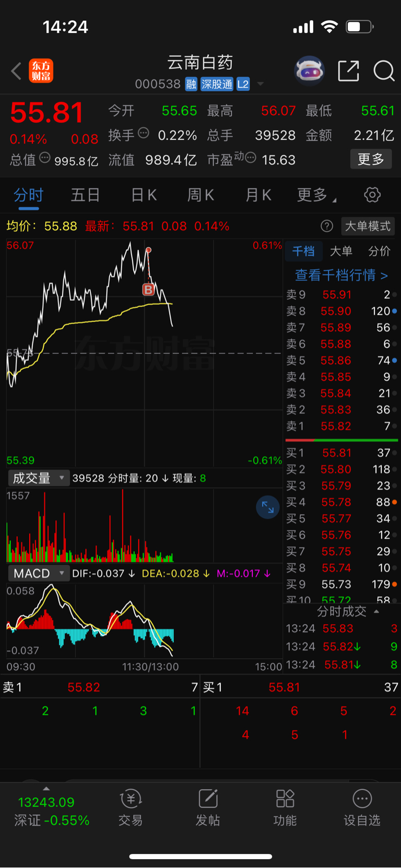The image size is (401, 868).
Task: Open the 更多 chart period dropdown
Action: [x=316, y=195]
